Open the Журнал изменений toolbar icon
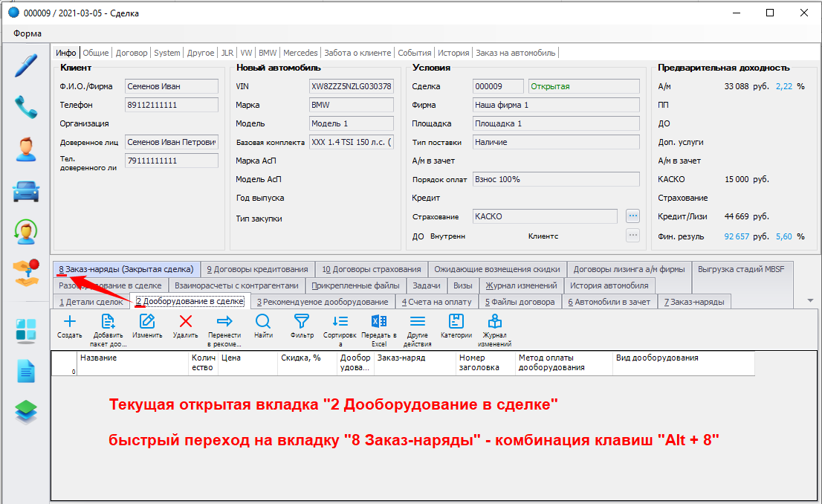The height and width of the screenshot is (504, 822). 495,321
